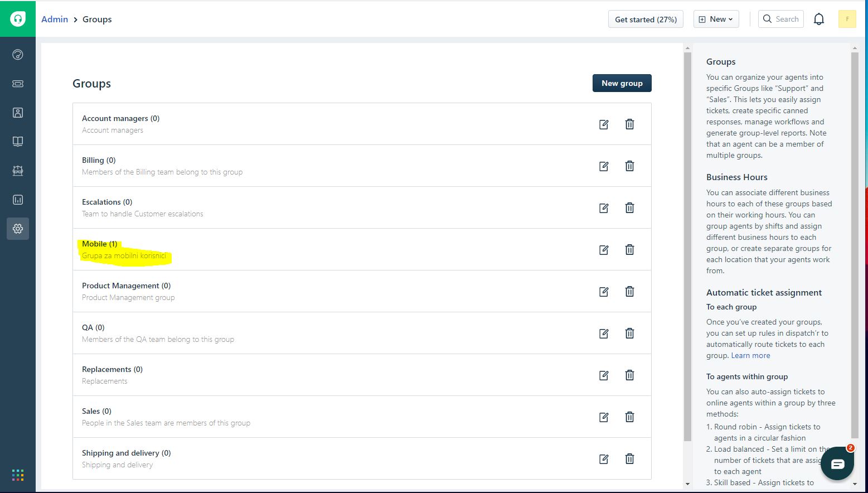Click the Admin gear icon in sidebar
This screenshot has width=868, height=493.
18,229
